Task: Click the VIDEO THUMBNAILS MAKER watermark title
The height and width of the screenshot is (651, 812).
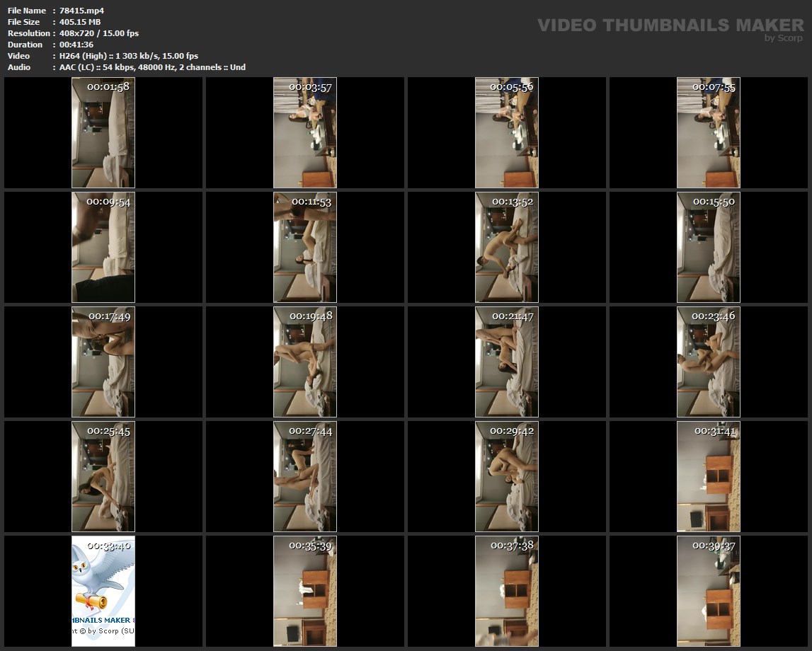Action: [670, 25]
